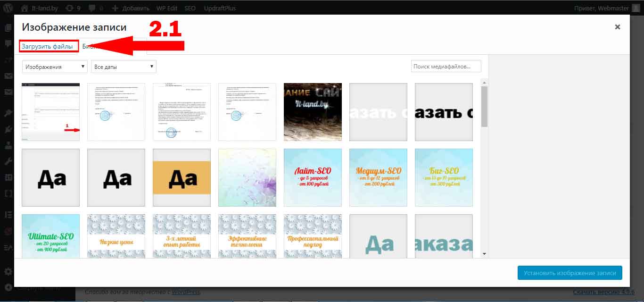
Task: Click the comments bubble icon in admin bar
Action: coord(91,8)
